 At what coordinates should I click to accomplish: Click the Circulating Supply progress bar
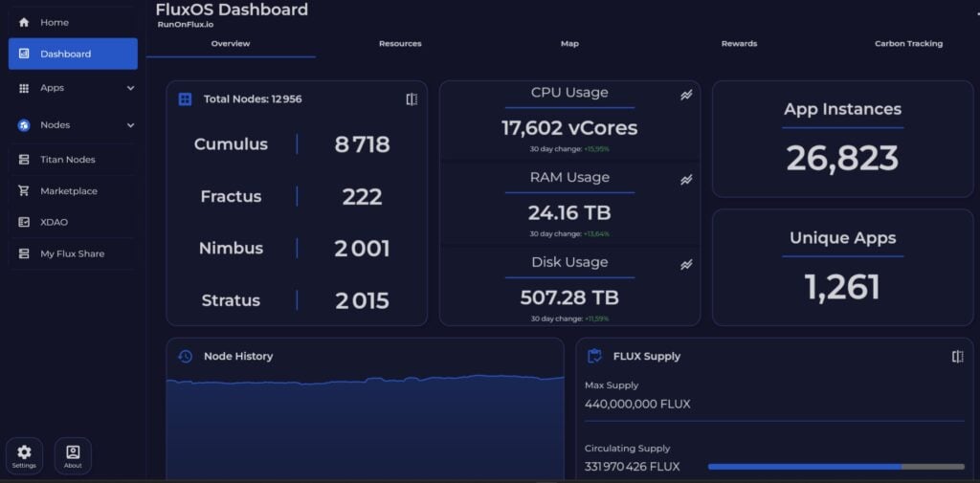836,467
